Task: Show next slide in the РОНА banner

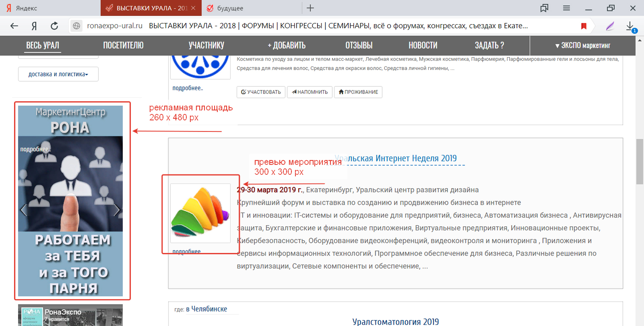Action: 116,210
